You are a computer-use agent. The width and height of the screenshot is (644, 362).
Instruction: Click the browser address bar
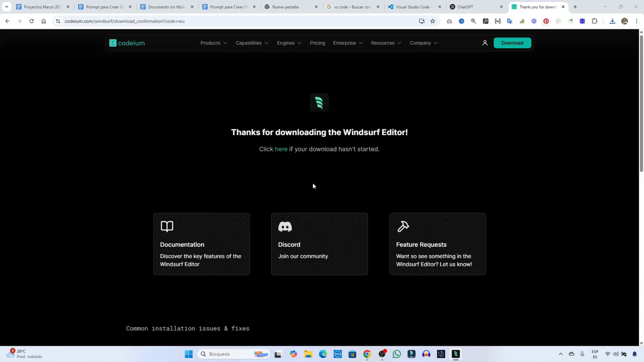click(x=161, y=21)
